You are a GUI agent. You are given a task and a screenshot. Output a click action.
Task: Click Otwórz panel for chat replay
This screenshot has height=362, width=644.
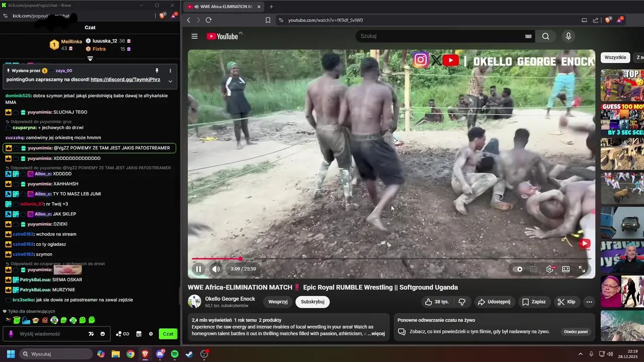tap(576, 331)
